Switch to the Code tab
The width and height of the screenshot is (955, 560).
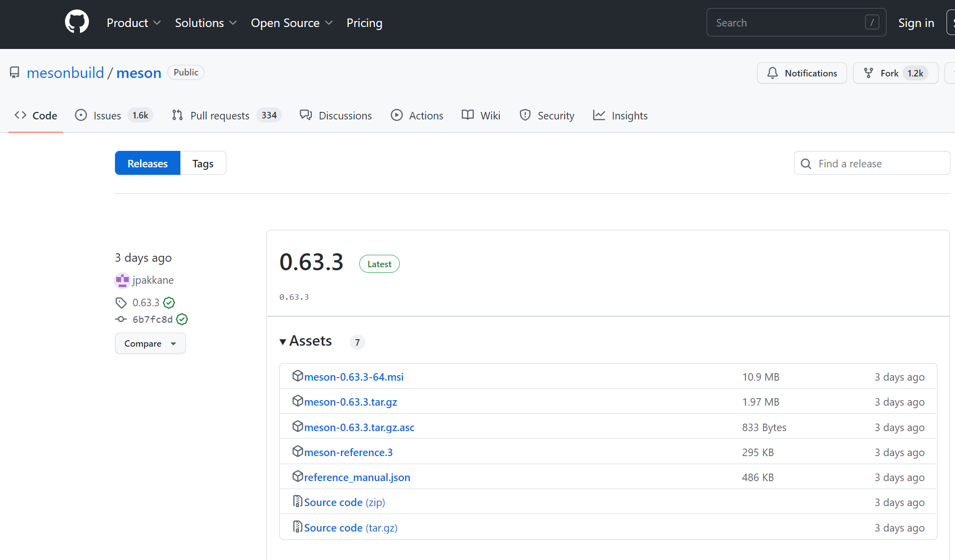36,115
